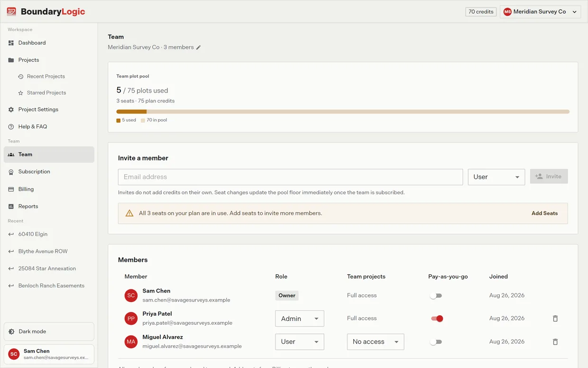Disable pay-as-you-go for Priya Patel
The height and width of the screenshot is (368, 588).
point(437,319)
